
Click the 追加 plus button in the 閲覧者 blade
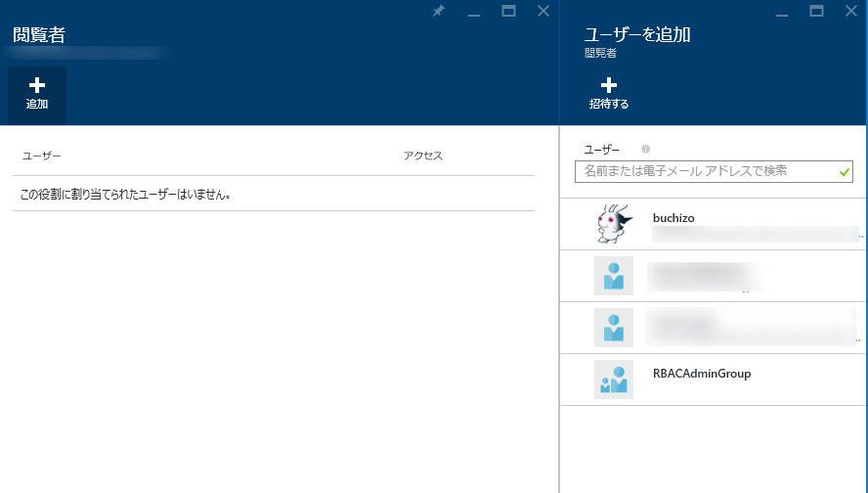[x=37, y=95]
